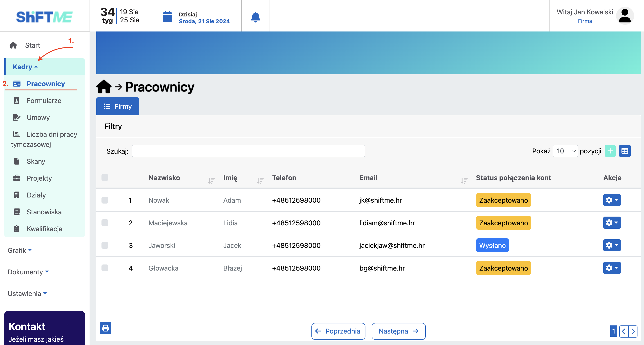Click email lidiam@shiftme.hr
This screenshot has height=345, width=644.
(x=387, y=223)
